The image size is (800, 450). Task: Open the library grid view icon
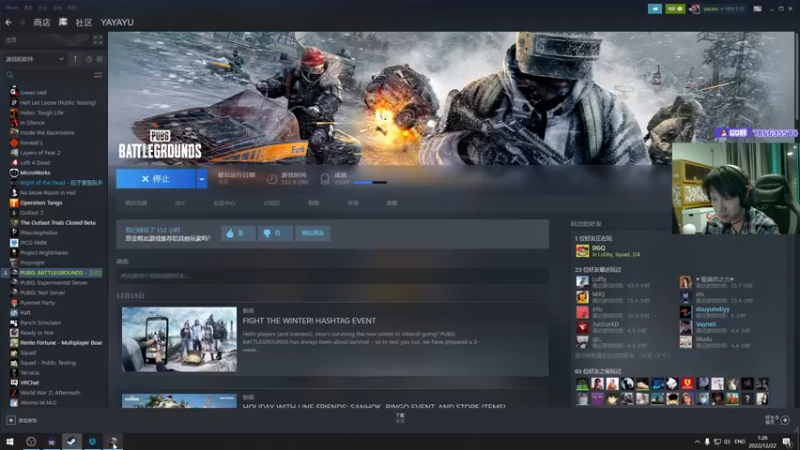tap(97, 40)
